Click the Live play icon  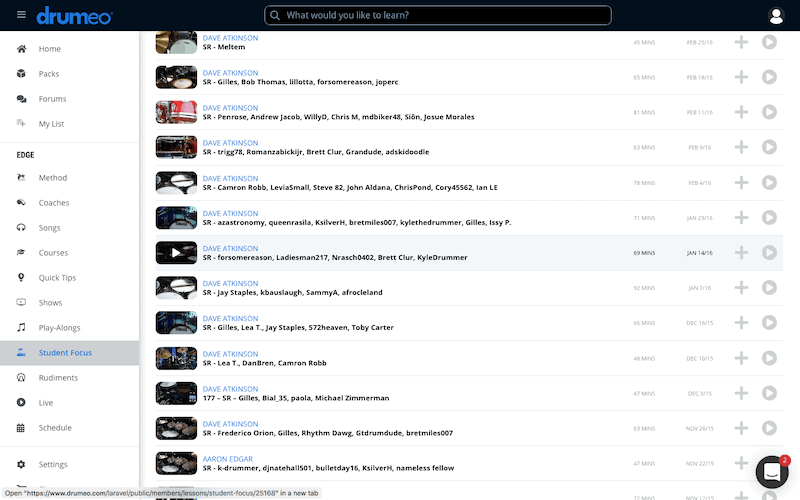(x=21, y=403)
